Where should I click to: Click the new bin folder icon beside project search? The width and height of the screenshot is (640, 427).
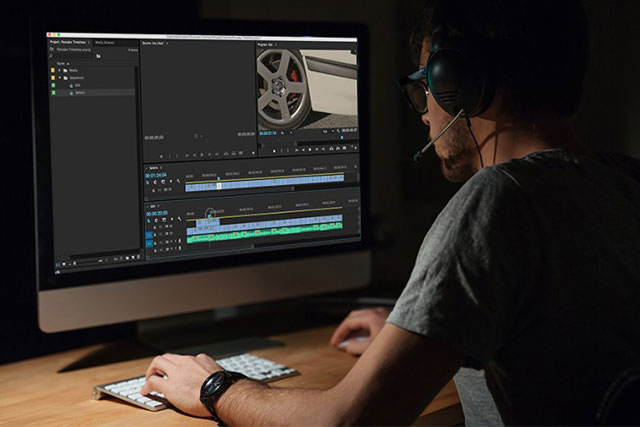coord(98,57)
